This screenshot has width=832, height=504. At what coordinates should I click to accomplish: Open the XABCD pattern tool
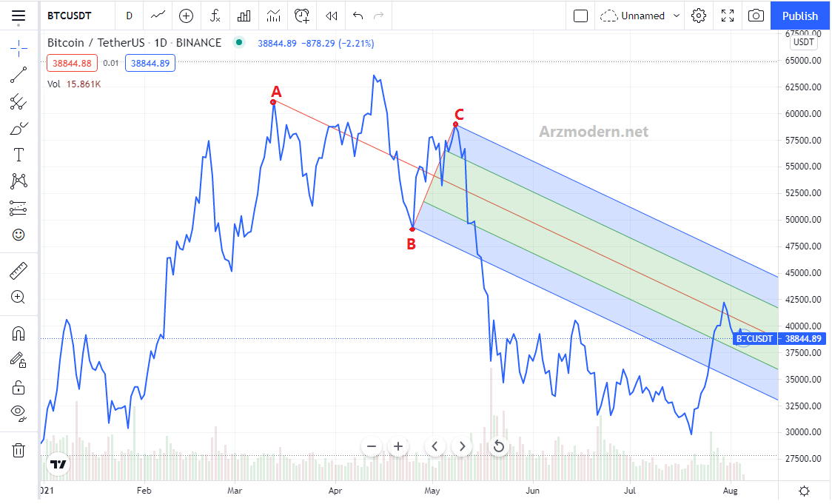[19, 181]
